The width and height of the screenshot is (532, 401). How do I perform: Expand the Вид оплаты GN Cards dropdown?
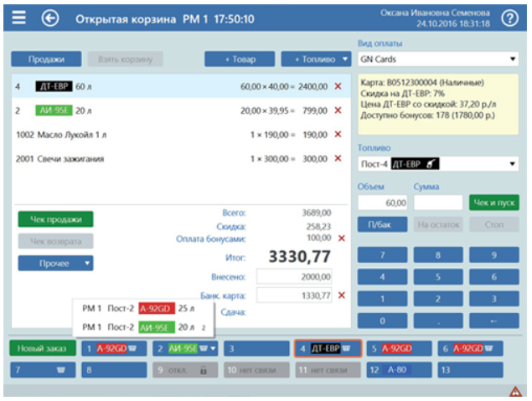point(438,59)
